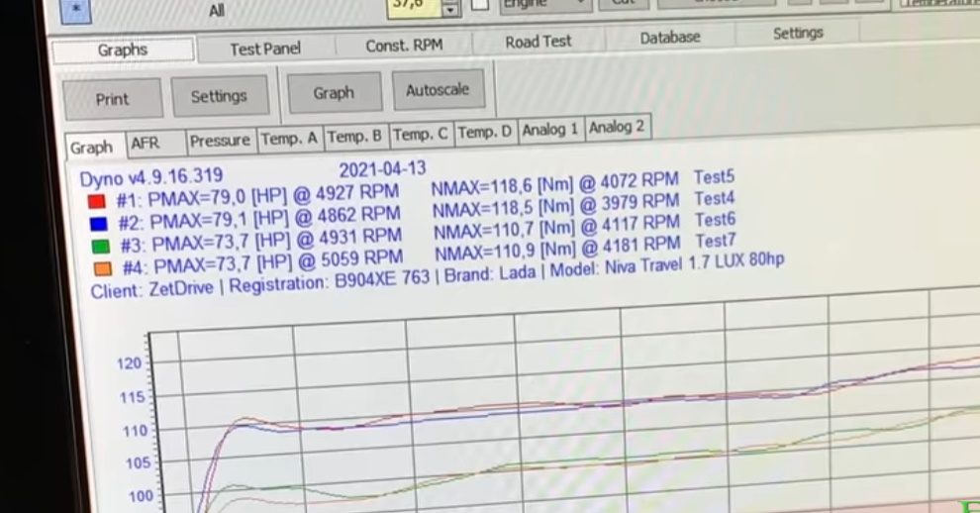Show the AFR sub-tab
980x513 pixels.
tap(145, 144)
